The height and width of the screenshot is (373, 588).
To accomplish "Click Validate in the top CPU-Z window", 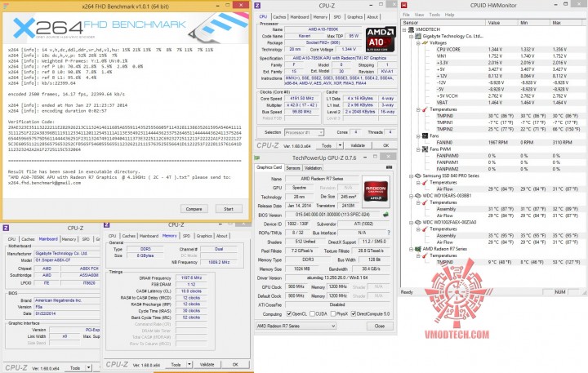I will click(358, 145).
